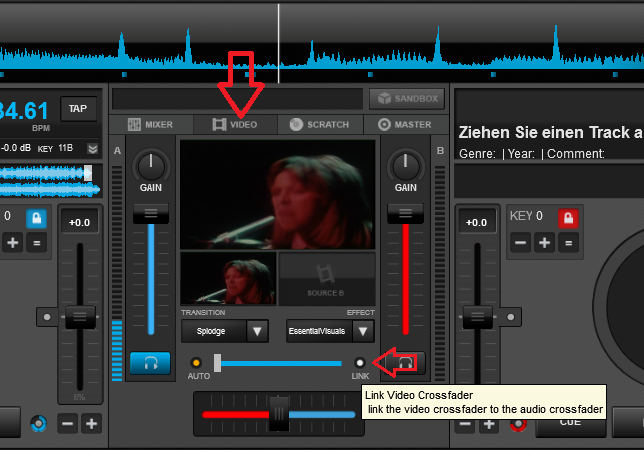
Task: Open the key selection chevron next to 11B
Action: [x=93, y=148]
